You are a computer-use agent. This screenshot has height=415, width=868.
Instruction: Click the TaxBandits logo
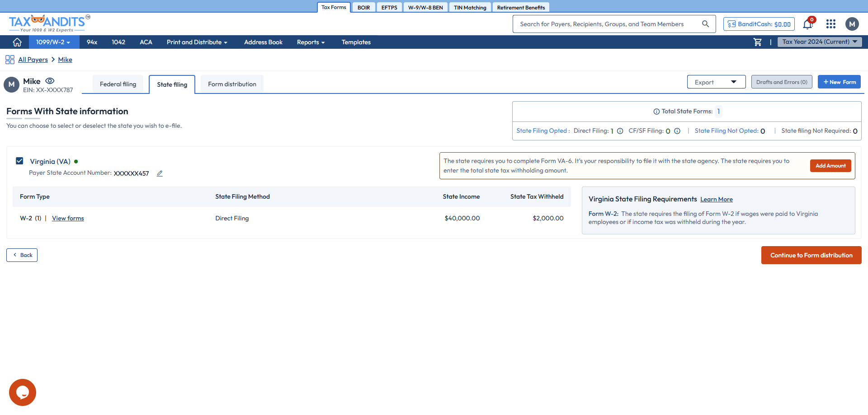pyautogui.click(x=49, y=23)
